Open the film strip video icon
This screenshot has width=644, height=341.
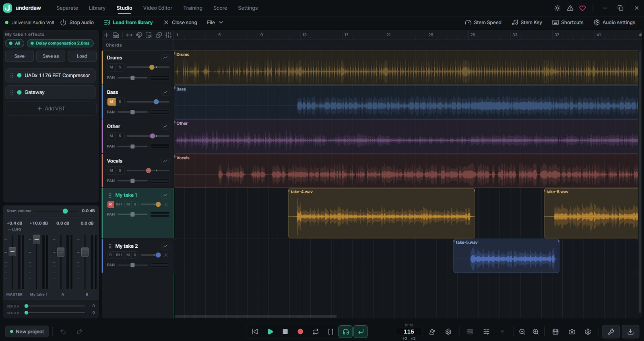pos(555,332)
